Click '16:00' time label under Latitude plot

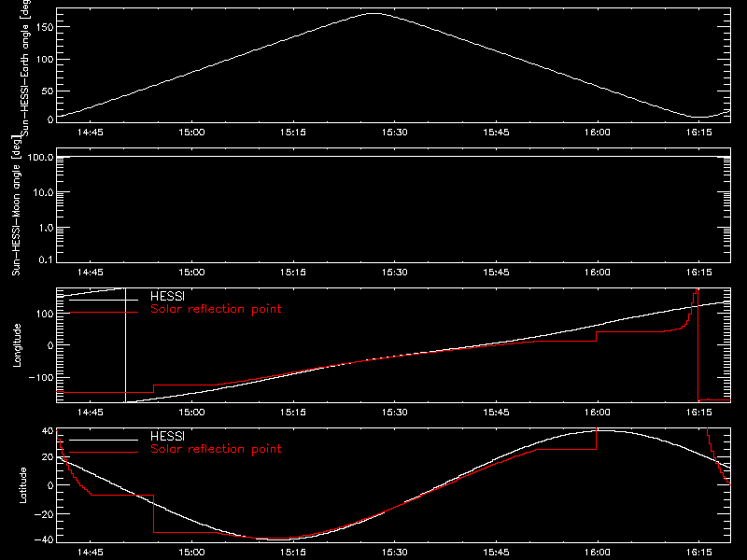(x=598, y=552)
